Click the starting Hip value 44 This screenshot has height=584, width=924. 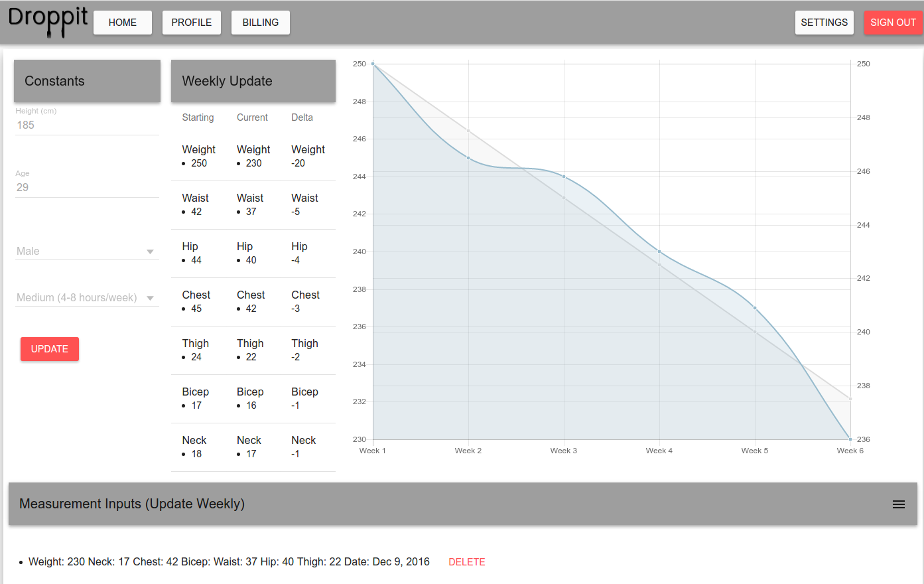tap(196, 260)
